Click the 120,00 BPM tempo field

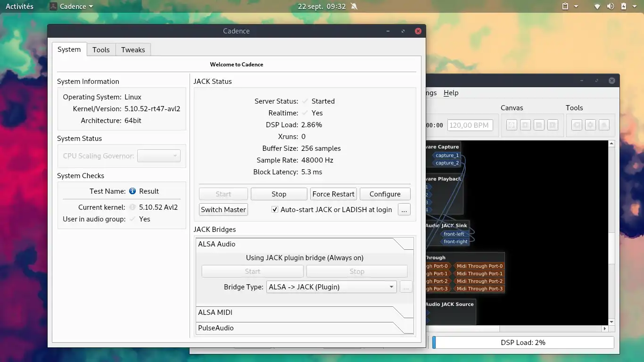(470, 125)
